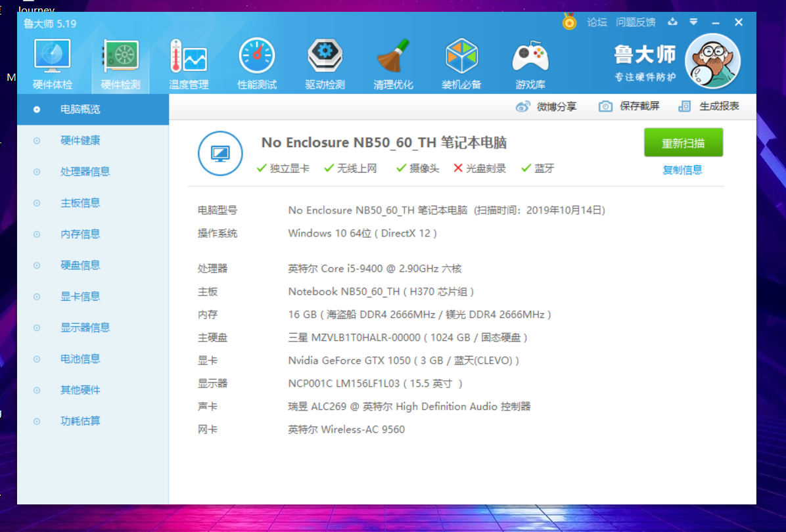This screenshot has width=786, height=532.
Task: Select 功耗估算 in the sidebar
Action: click(93, 421)
